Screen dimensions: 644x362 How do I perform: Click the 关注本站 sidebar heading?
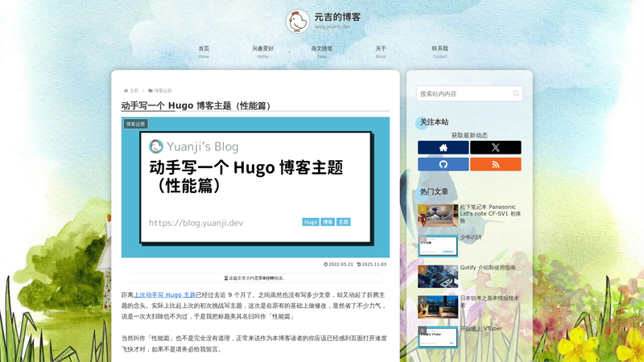434,122
